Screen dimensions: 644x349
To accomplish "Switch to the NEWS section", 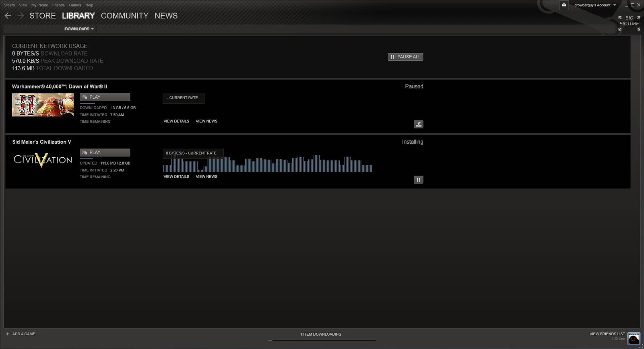I will 166,16.
